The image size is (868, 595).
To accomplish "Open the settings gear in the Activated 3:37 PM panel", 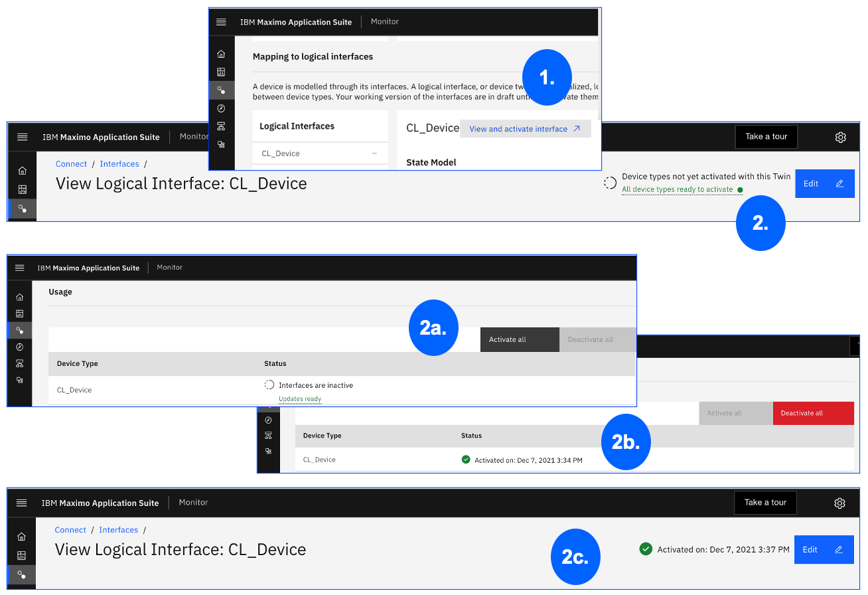I will [839, 503].
